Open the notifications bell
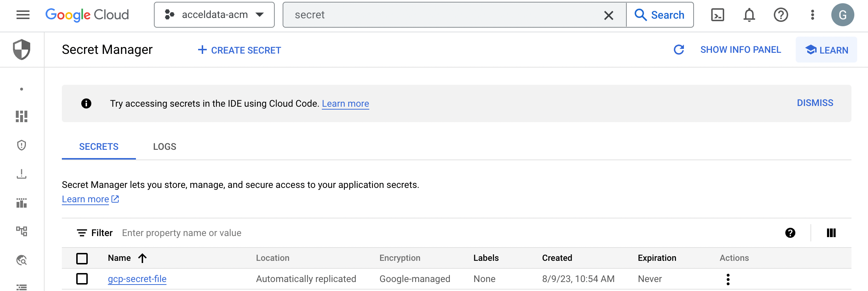Screen dimensions: 868x291 749,15
